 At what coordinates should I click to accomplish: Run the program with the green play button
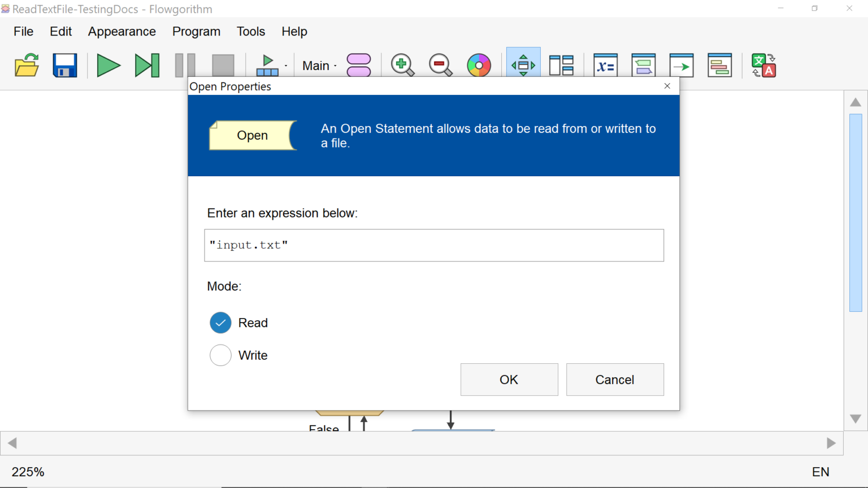click(108, 66)
